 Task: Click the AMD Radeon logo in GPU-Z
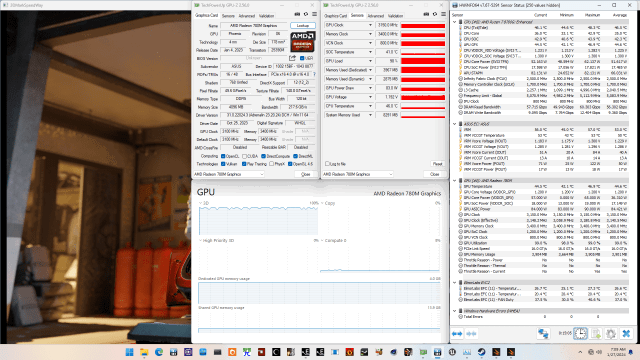point(302,42)
